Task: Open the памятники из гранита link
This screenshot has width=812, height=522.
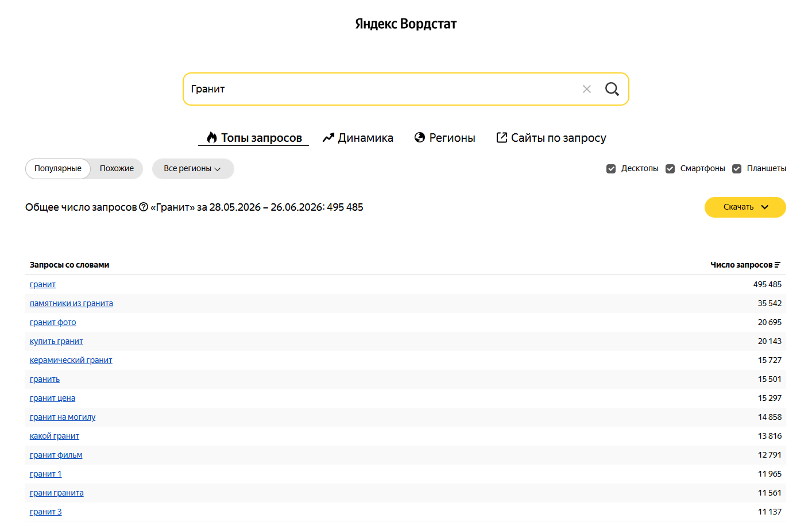Action: [71, 303]
